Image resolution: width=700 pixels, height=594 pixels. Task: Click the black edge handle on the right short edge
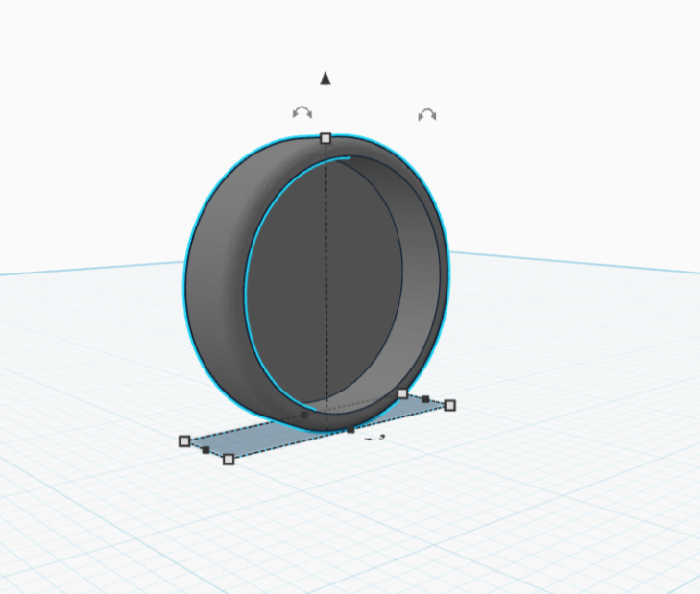pyautogui.click(x=425, y=399)
